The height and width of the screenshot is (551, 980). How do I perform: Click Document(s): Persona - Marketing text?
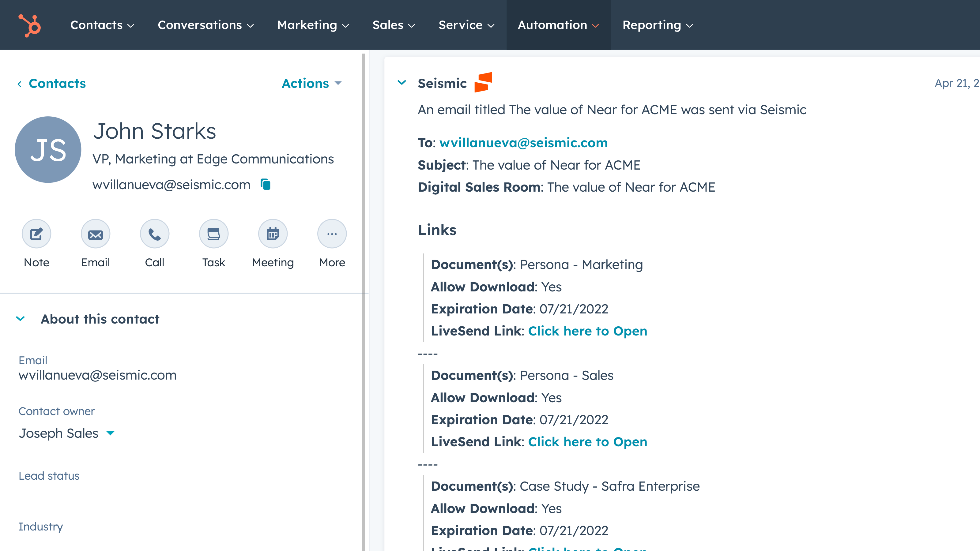pos(537,265)
